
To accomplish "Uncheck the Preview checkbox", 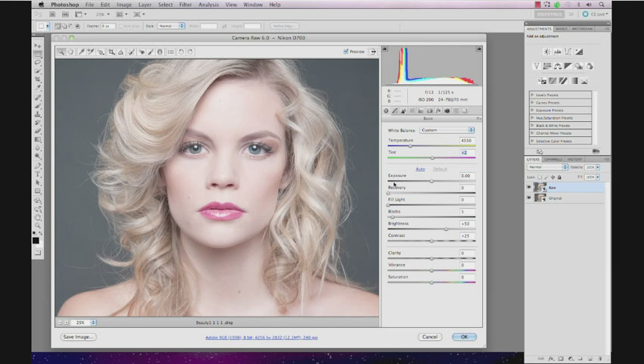I will click(346, 51).
